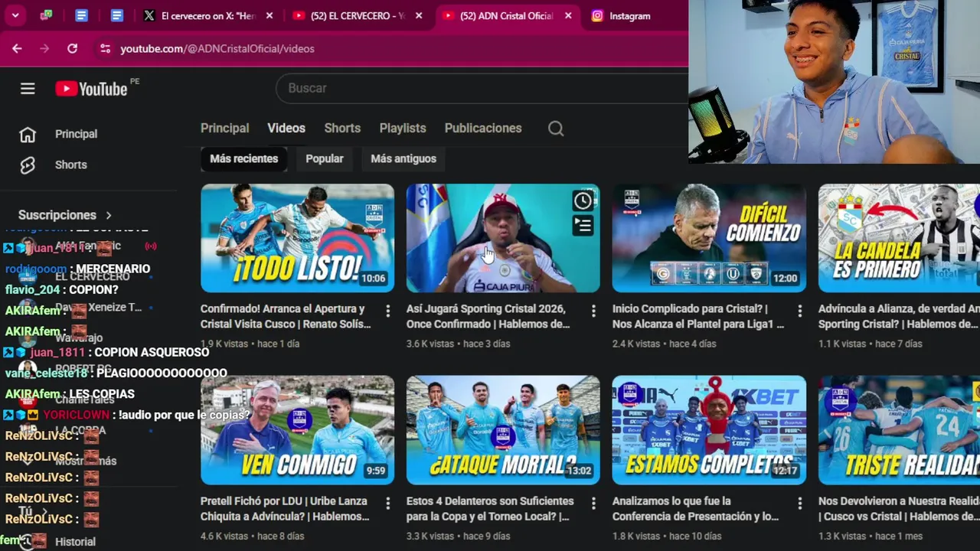The height and width of the screenshot is (551, 980).
Task: Expand the Suscripciones section chevron
Action: (x=109, y=215)
